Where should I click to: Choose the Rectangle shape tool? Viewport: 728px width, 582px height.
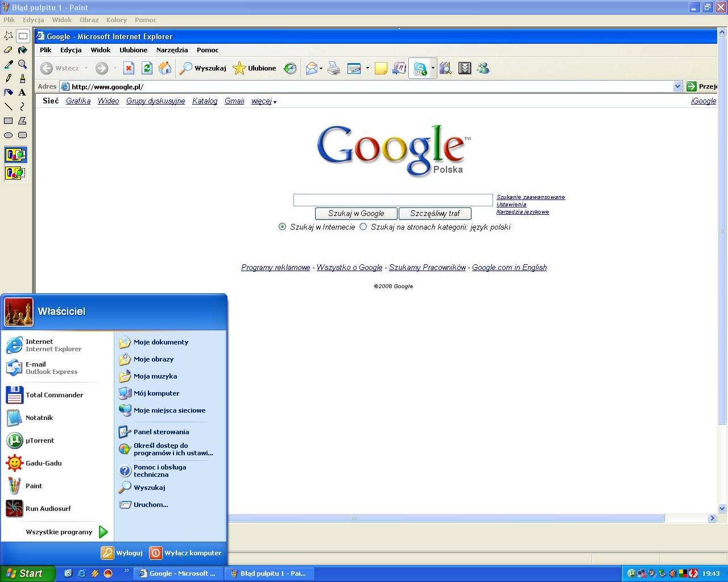(x=9, y=120)
